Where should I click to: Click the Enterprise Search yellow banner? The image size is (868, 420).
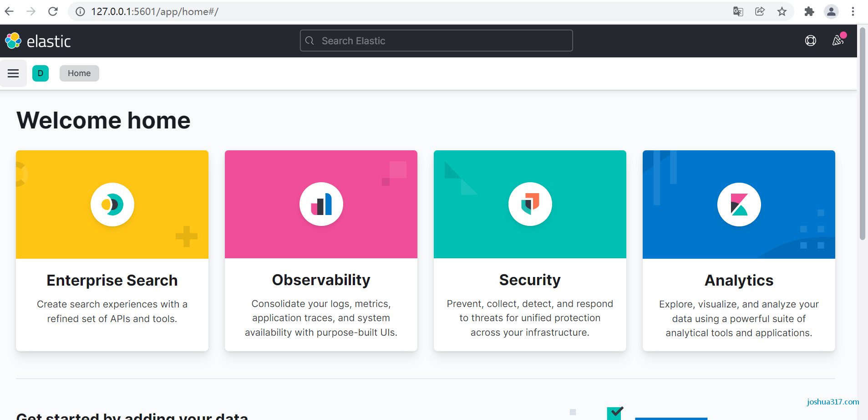[x=112, y=205]
